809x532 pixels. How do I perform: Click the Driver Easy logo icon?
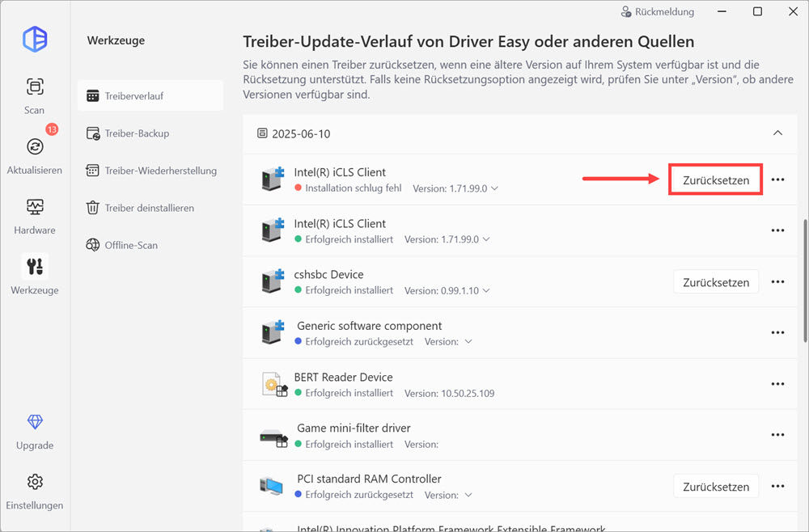(35, 39)
